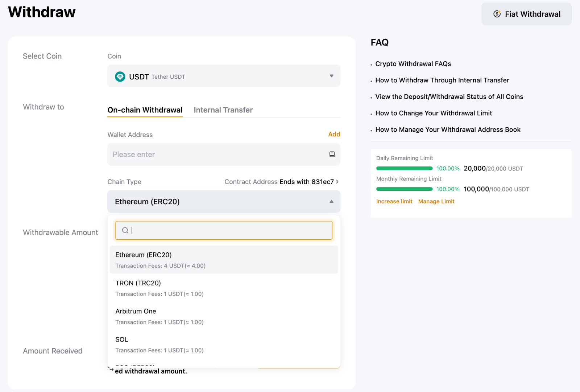
Task: Click the FAQ heading
Action: (380, 42)
